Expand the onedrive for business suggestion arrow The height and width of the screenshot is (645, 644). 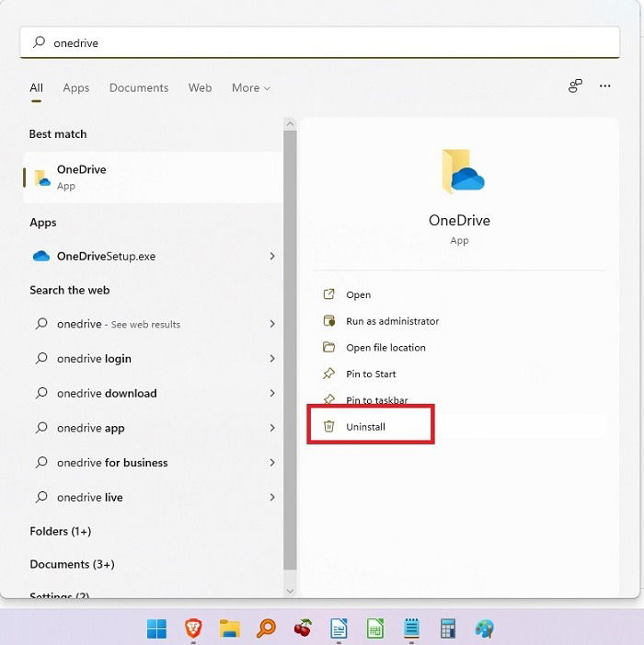tap(272, 463)
